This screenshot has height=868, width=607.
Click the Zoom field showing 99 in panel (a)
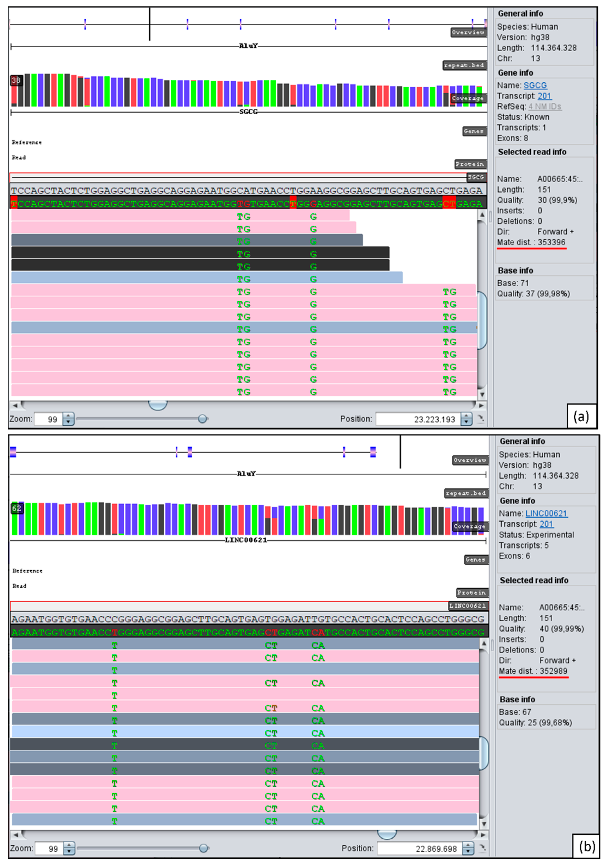point(48,419)
